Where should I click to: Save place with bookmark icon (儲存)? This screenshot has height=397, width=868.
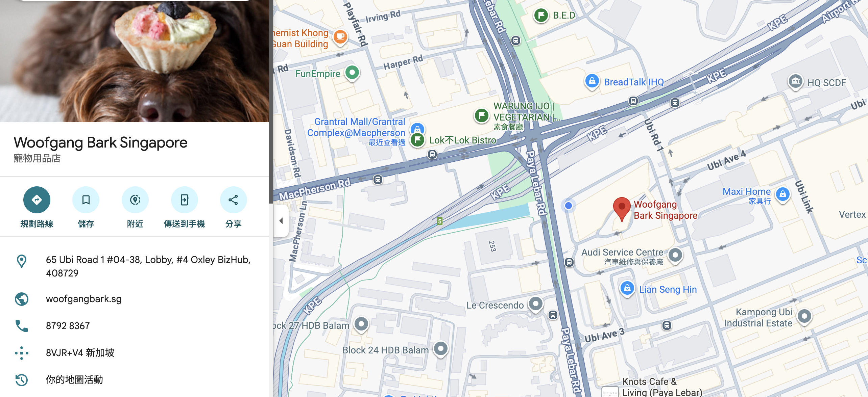[x=86, y=200]
